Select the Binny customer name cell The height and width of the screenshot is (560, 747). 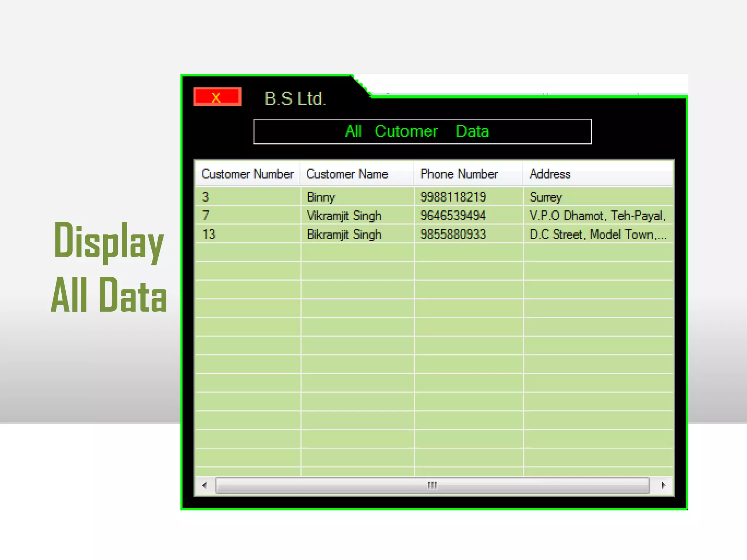(321, 197)
